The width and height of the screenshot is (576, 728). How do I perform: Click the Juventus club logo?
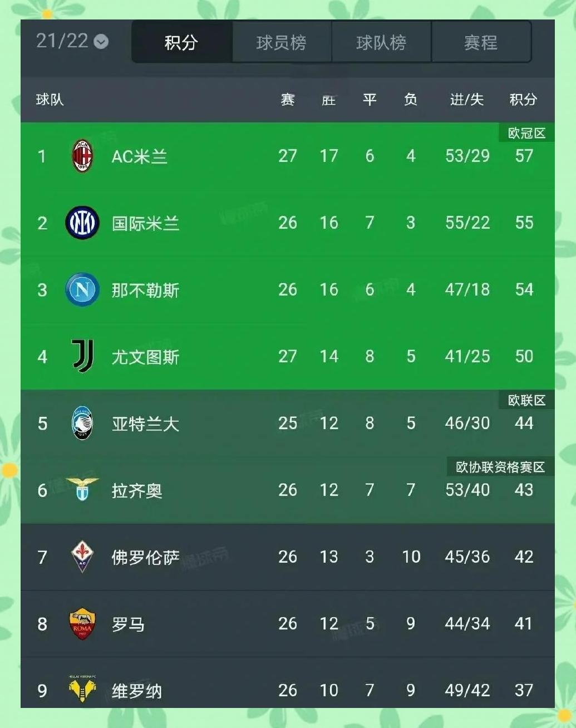pyautogui.click(x=82, y=356)
